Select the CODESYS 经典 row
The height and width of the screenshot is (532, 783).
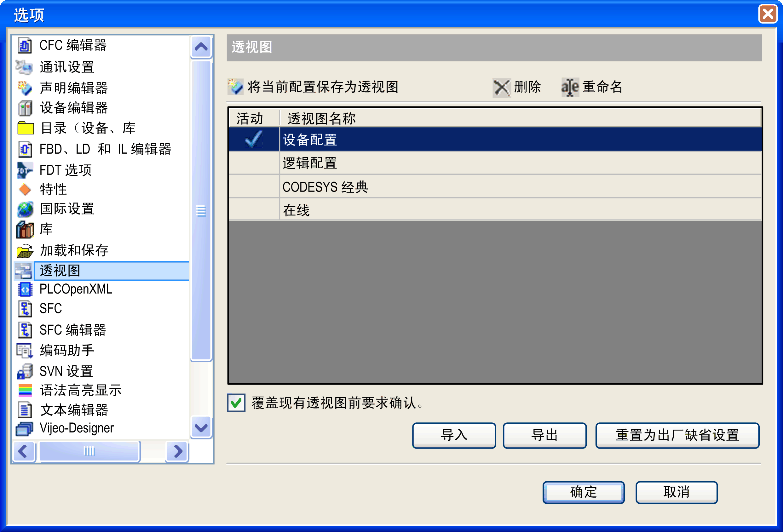(495, 186)
